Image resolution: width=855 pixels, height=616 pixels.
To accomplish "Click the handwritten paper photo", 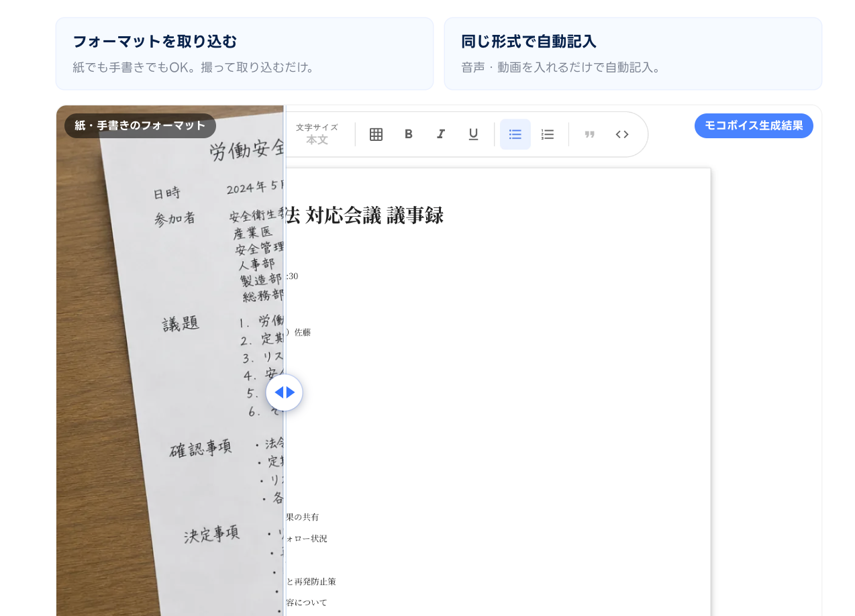I will 170,360.
